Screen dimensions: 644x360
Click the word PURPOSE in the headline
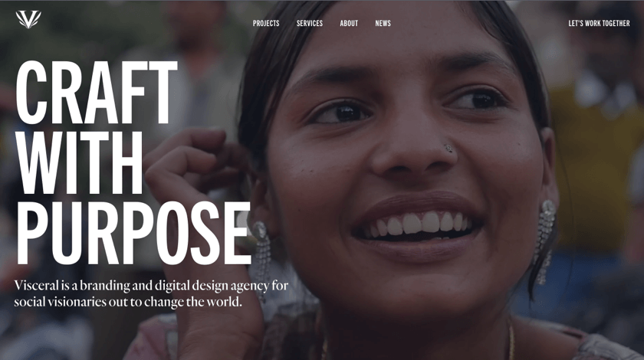[x=133, y=233]
